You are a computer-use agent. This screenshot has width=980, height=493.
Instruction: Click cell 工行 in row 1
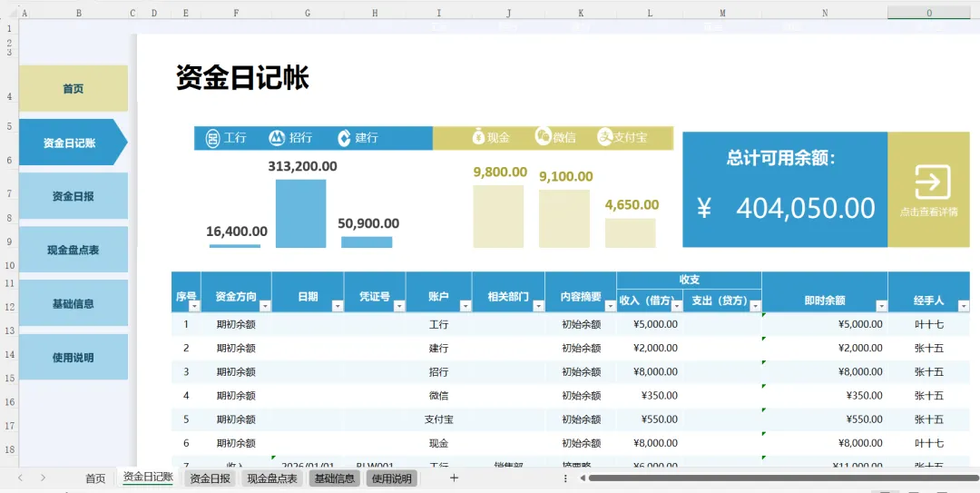coord(439,325)
